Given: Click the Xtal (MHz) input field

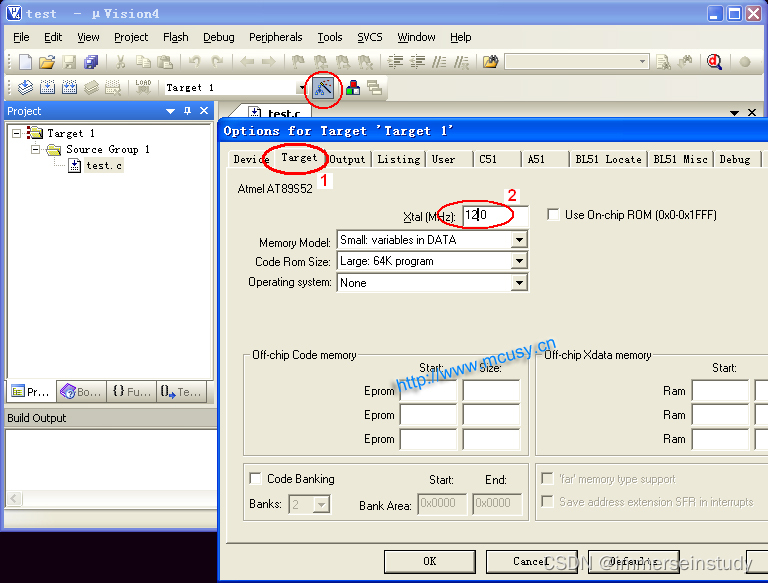Looking at the screenshot, I should pos(495,215).
